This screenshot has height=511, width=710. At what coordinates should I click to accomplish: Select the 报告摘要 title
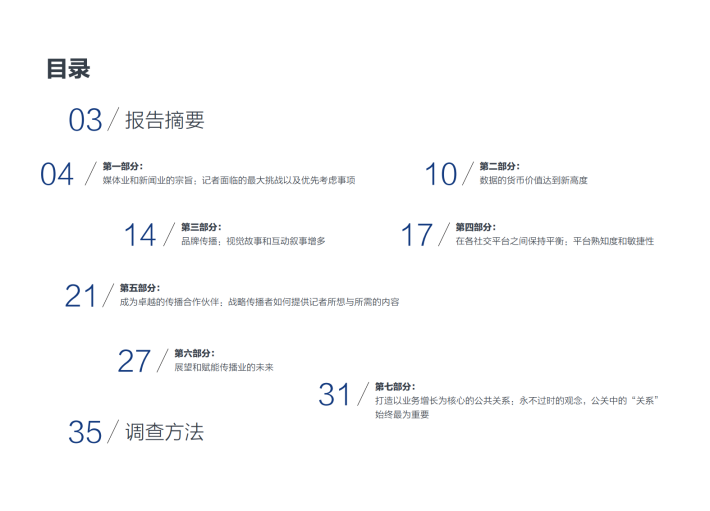click(x=165, y=120)
